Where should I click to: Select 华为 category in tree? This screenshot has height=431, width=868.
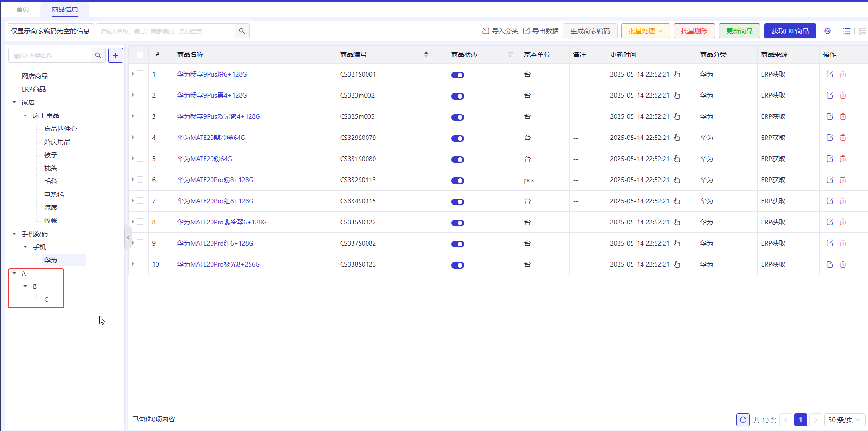tap(51, 260)
